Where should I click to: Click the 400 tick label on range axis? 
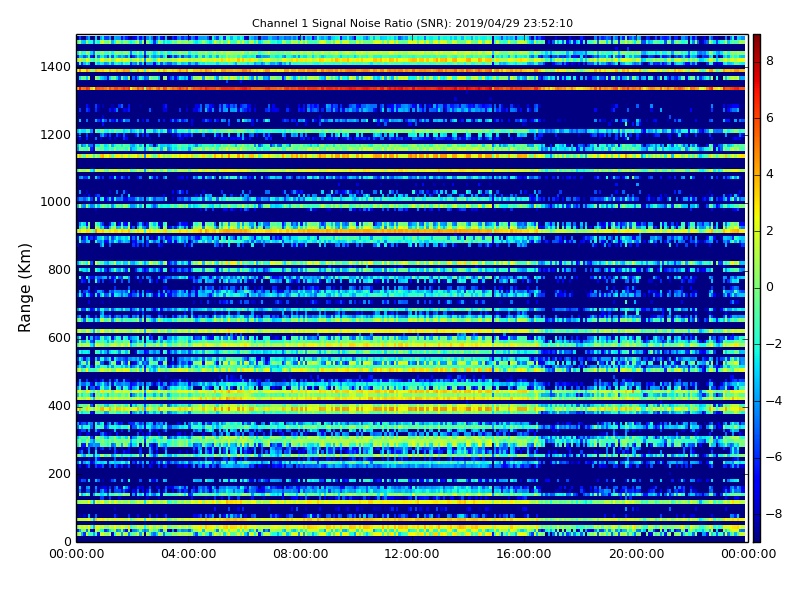pyautogui.click(x=59, y=406)
